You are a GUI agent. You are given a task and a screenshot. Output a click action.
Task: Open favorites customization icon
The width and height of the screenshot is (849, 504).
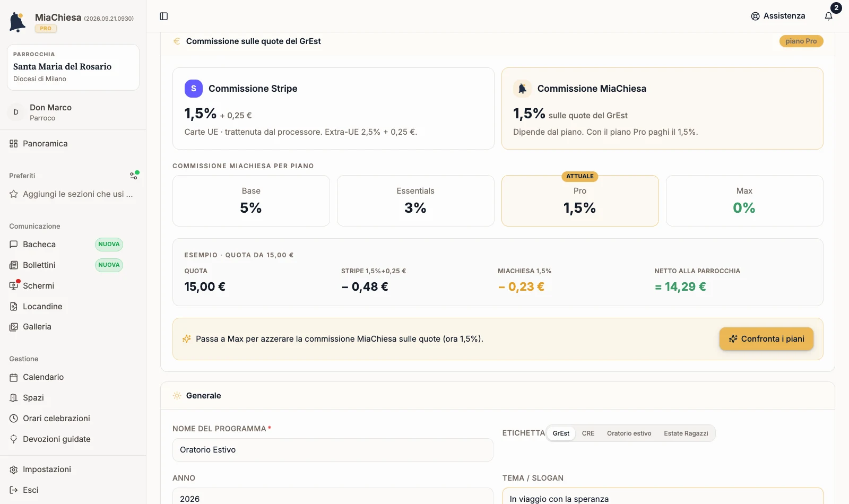coord(134,175)
